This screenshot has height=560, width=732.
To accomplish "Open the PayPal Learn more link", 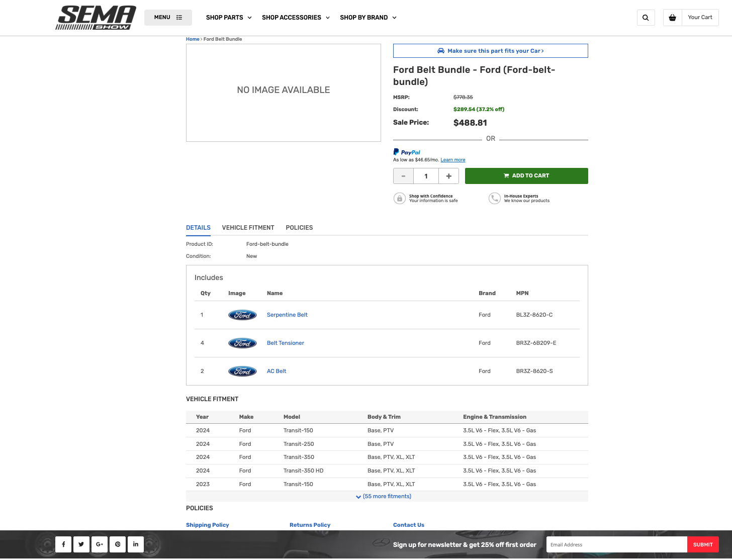I will point(453,160).
